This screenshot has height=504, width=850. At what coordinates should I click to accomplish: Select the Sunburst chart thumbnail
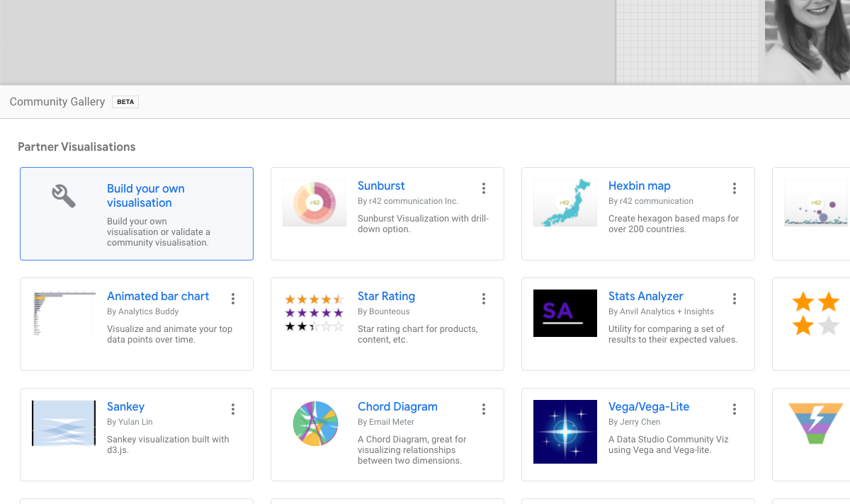pyautogui.click(x=314, y=203)
